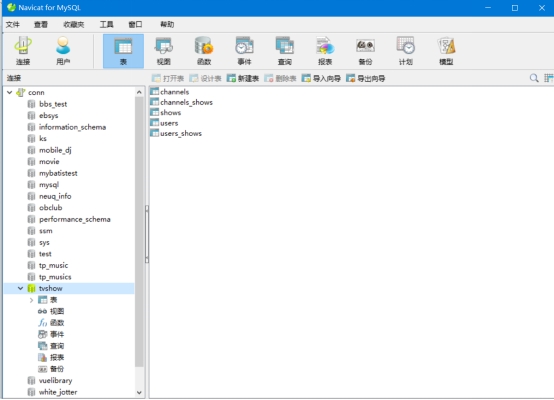The image size is (554, 400).
Task: Click the search magnifier icon
Action: pos(534,78)
